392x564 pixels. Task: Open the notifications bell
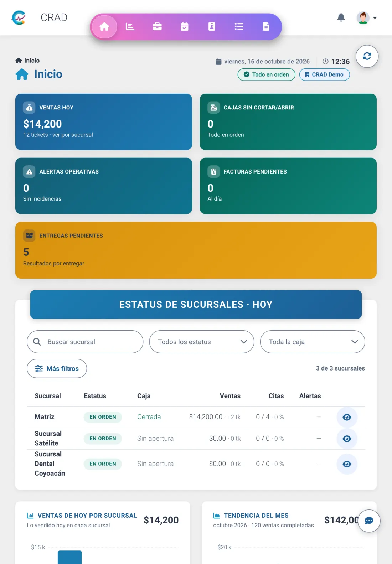tap(341, 17)
